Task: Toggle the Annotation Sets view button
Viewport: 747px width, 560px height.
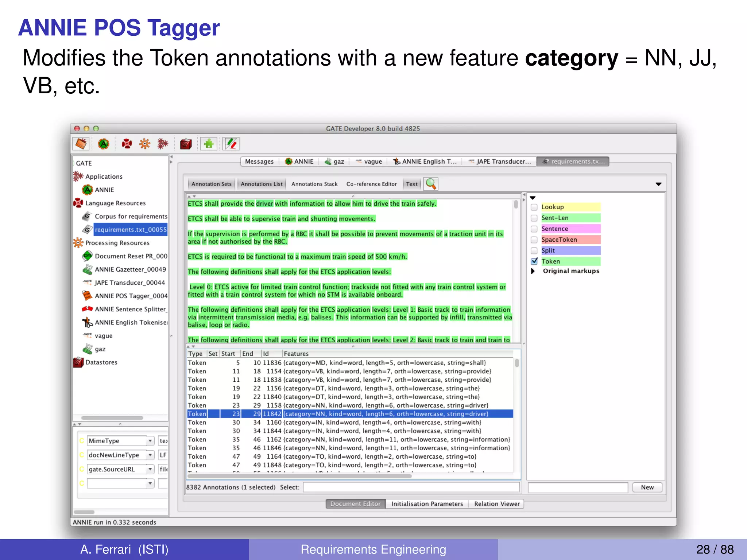Action: pos(212,184)
